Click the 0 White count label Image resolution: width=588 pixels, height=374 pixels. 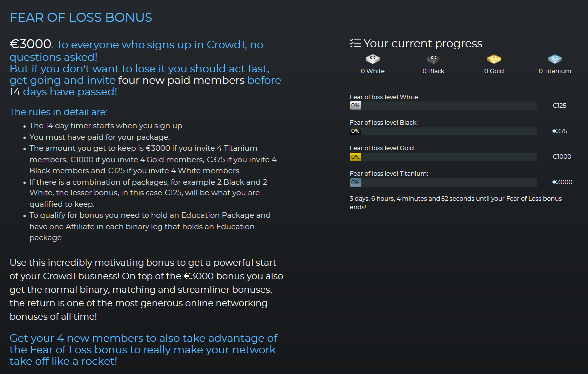click(x=372, y=71)
